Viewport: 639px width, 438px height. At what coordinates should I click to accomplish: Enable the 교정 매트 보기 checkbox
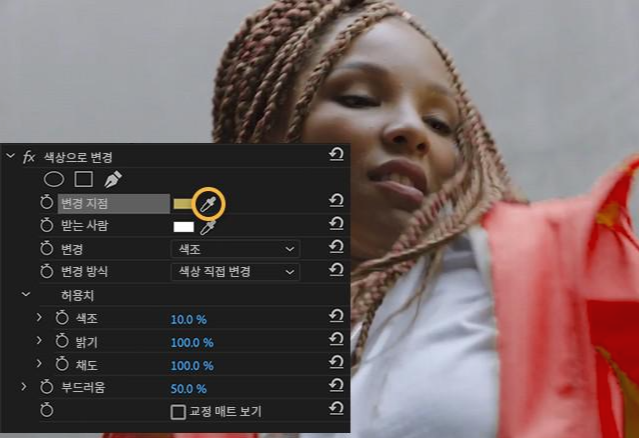[x=178, y=412]
